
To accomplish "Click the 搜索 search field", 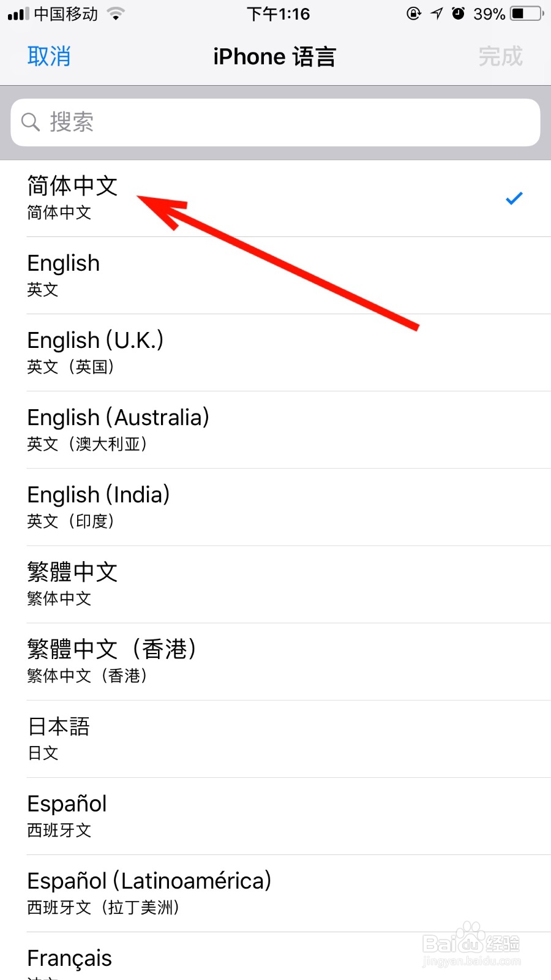I will coord(275,122).
